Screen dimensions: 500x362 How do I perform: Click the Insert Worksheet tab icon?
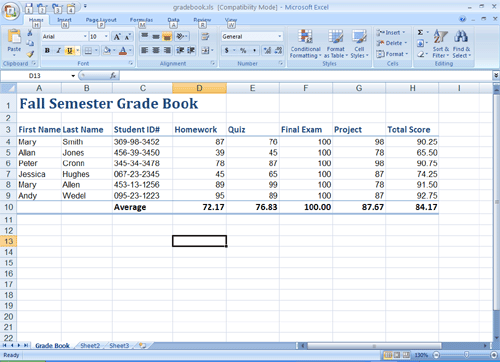tap(143, 345)
